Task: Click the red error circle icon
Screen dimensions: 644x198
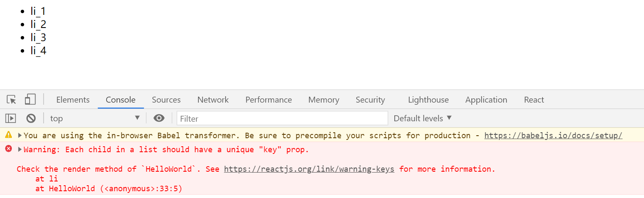Action: (x=8, y=149)
